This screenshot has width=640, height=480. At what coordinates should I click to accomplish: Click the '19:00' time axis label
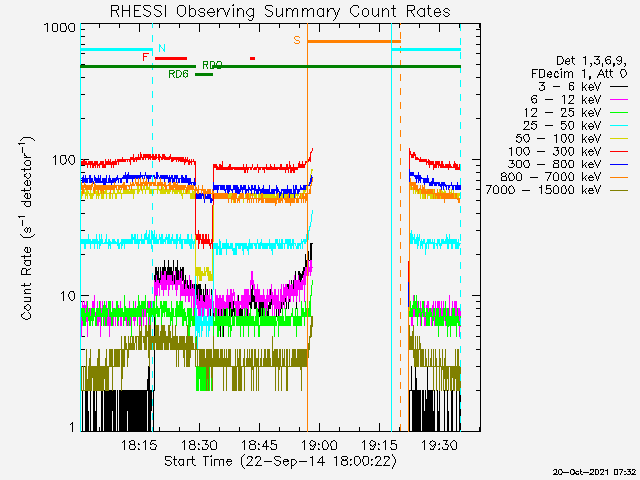click(319, 445)
